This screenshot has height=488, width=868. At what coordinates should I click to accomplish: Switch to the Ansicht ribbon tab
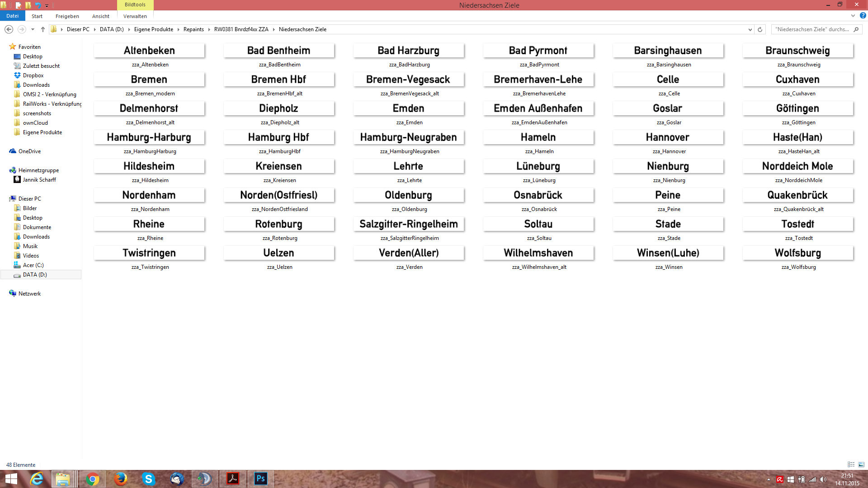coord(100,16)
